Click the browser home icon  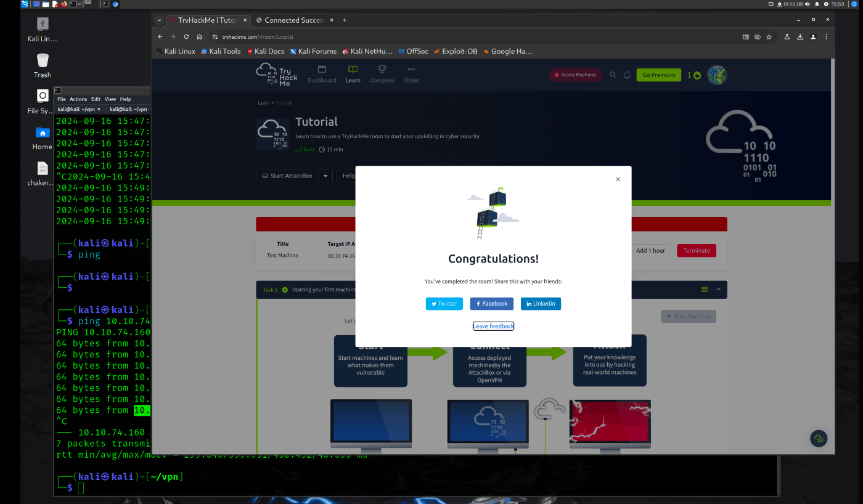click(x=199, y=37)
